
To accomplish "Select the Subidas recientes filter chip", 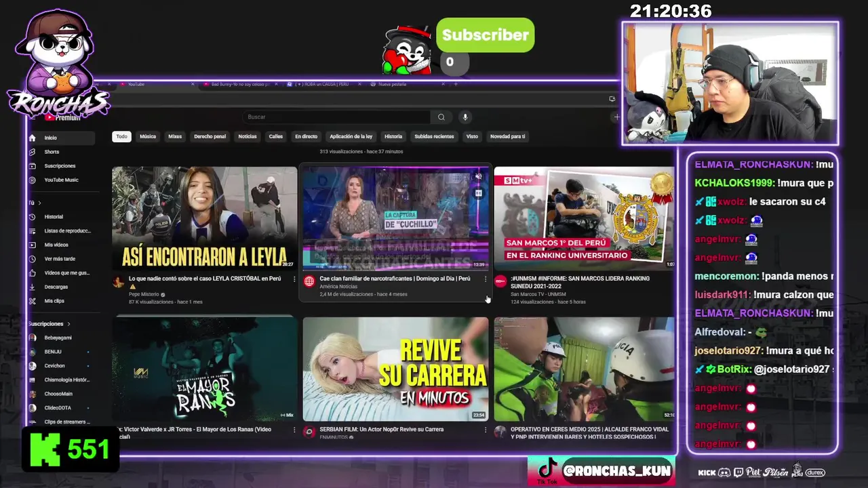I will pyautogui.click(x=434, y=136).
